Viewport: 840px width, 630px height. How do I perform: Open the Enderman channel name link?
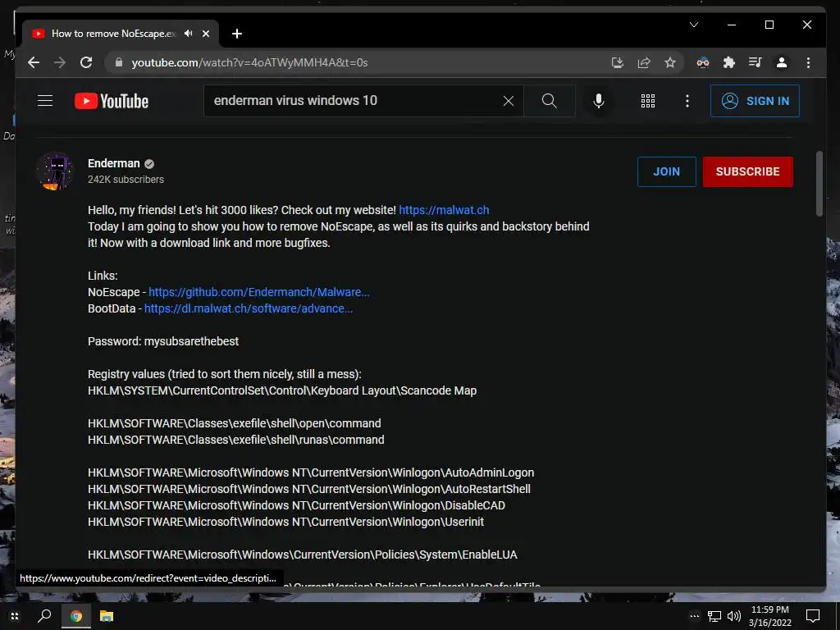[113, 163]
